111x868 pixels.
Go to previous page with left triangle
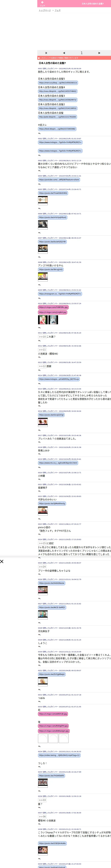(64, 53)
